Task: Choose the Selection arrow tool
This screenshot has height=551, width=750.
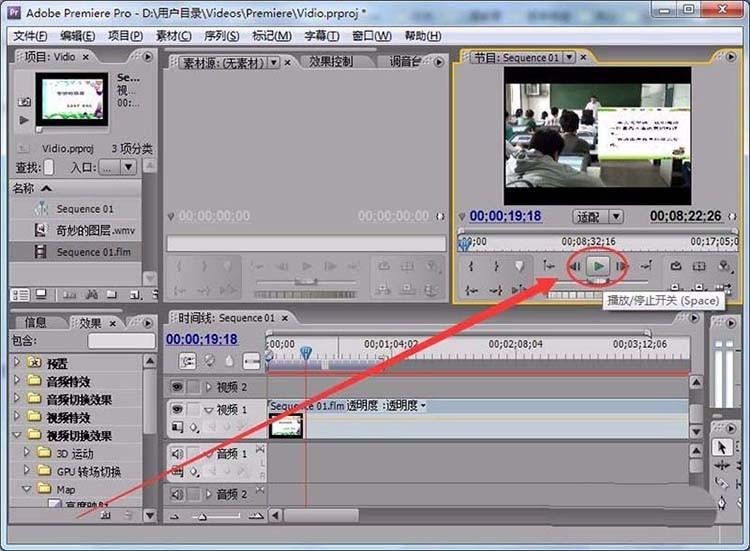Action: [x=721, y=448]
